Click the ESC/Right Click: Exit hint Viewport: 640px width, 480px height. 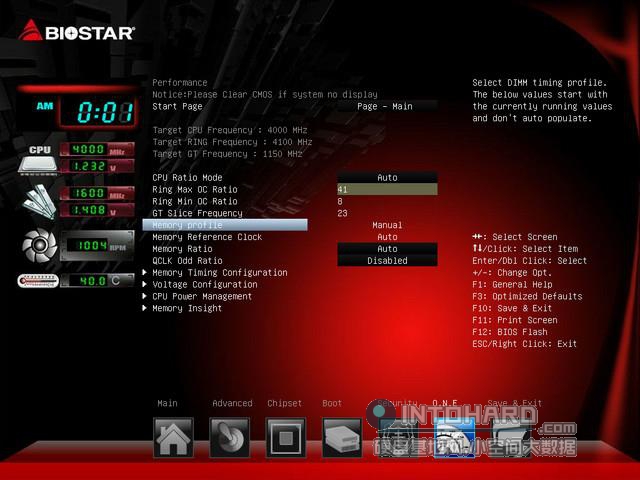524,344
